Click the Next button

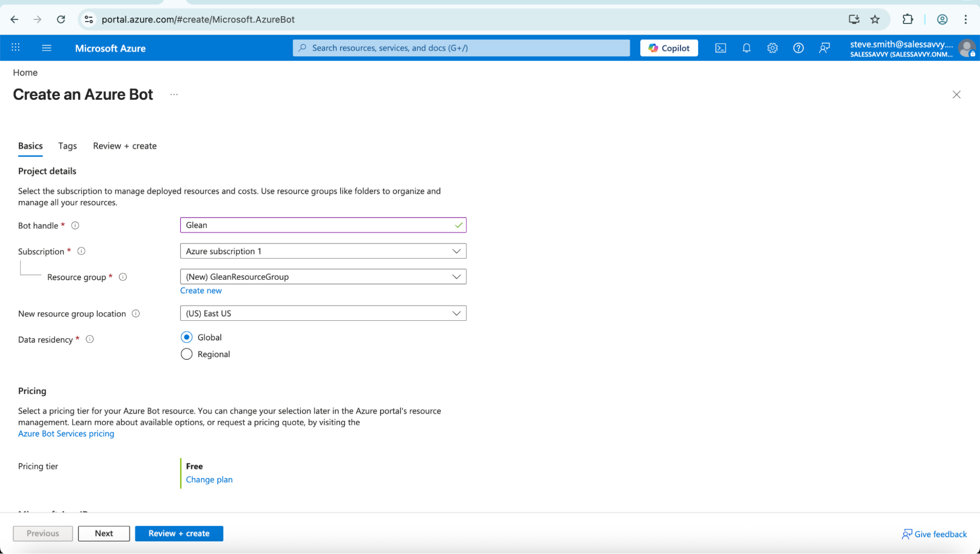point(104,533)
